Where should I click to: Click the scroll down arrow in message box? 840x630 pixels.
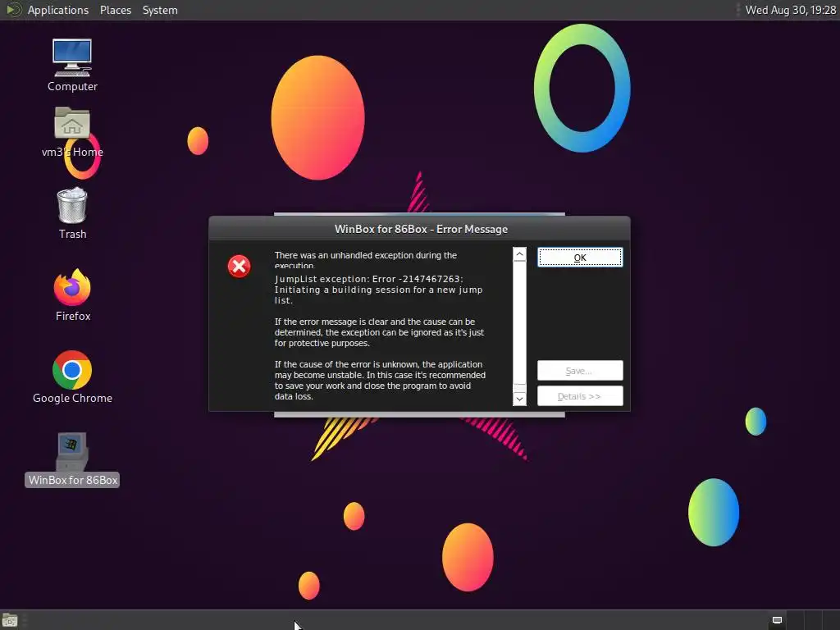519,399
